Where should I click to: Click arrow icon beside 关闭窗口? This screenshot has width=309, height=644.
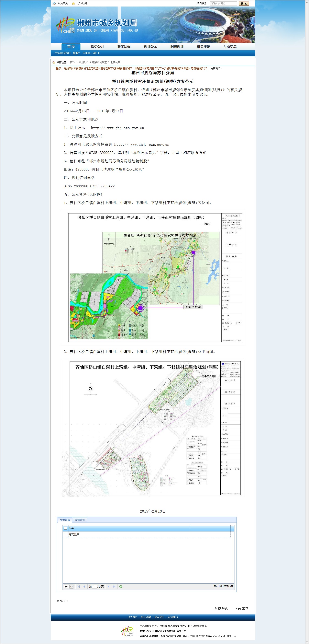[236, 609]
